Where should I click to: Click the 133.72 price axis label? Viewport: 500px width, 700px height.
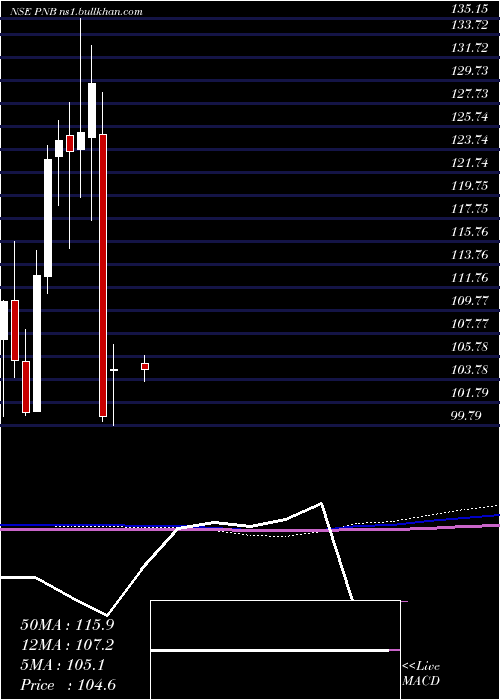pos(470,25)
